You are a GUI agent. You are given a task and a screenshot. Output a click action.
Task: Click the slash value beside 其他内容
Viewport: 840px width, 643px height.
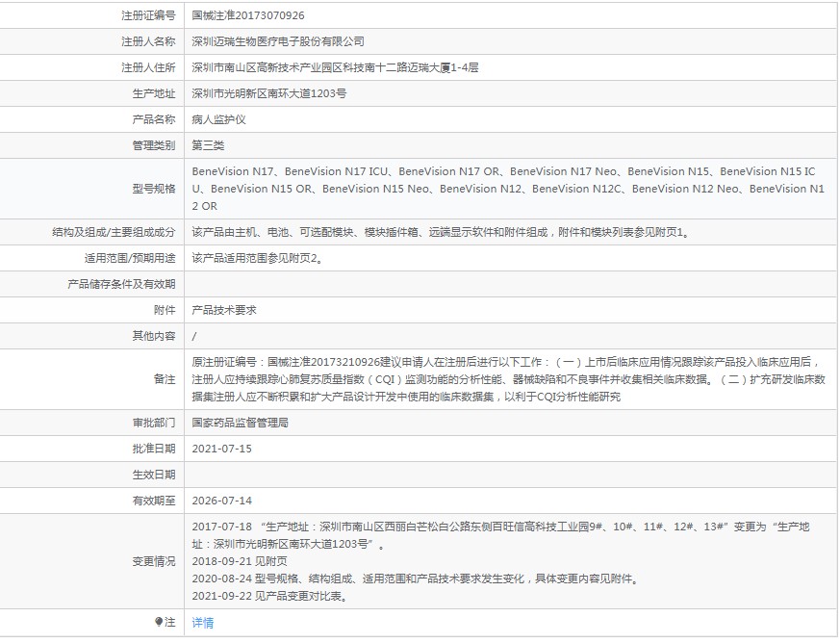pyautogui.click(x=194, y=336)
